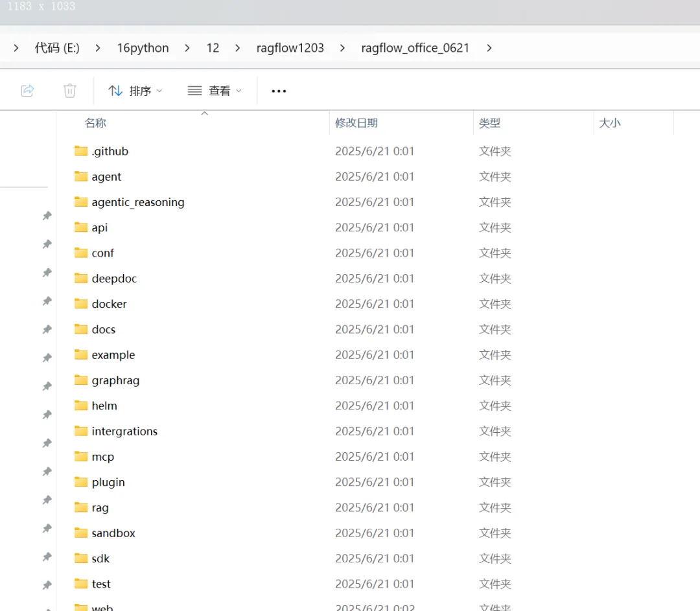Click the .github folder name
700x611 pixels.
click(110, 152)
